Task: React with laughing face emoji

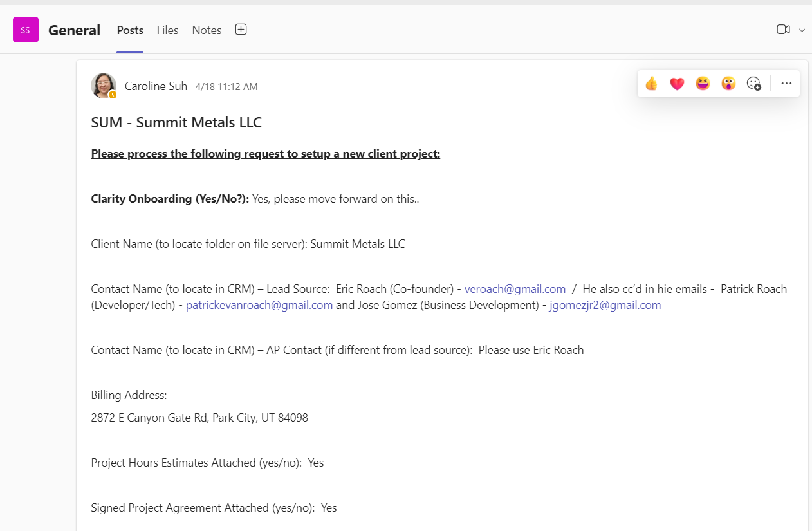Action: (703, 84)
